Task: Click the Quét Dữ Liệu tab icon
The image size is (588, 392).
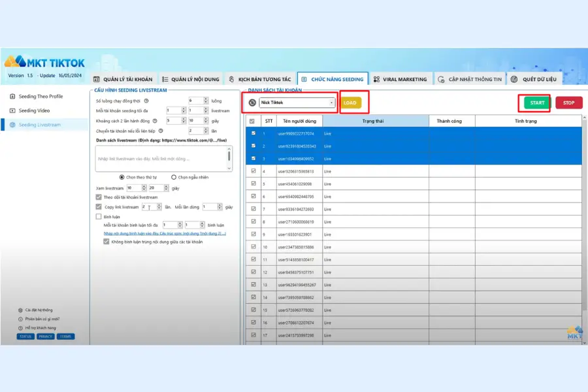Action: coord(514,79)
